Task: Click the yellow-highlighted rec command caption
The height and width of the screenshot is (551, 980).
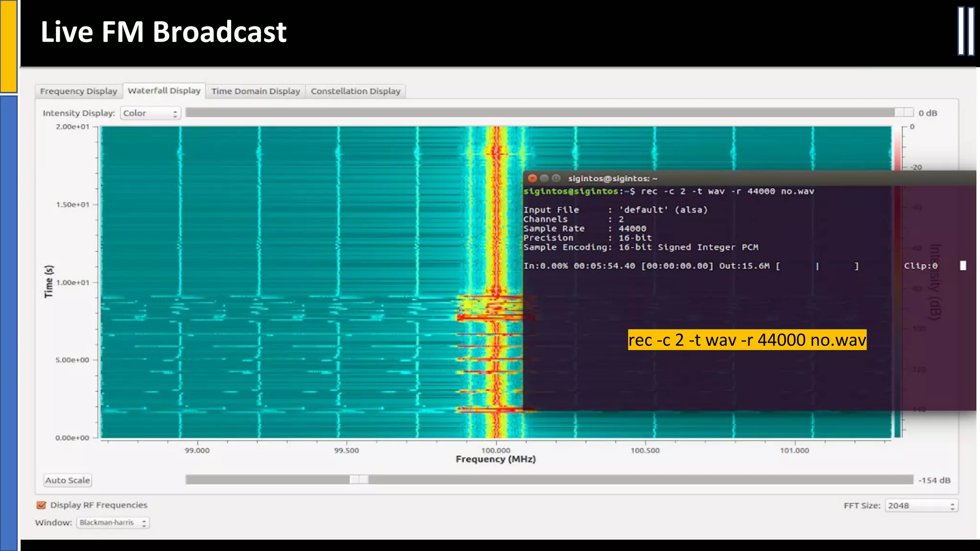Action: pyautogui.click(x=747, y=340)
